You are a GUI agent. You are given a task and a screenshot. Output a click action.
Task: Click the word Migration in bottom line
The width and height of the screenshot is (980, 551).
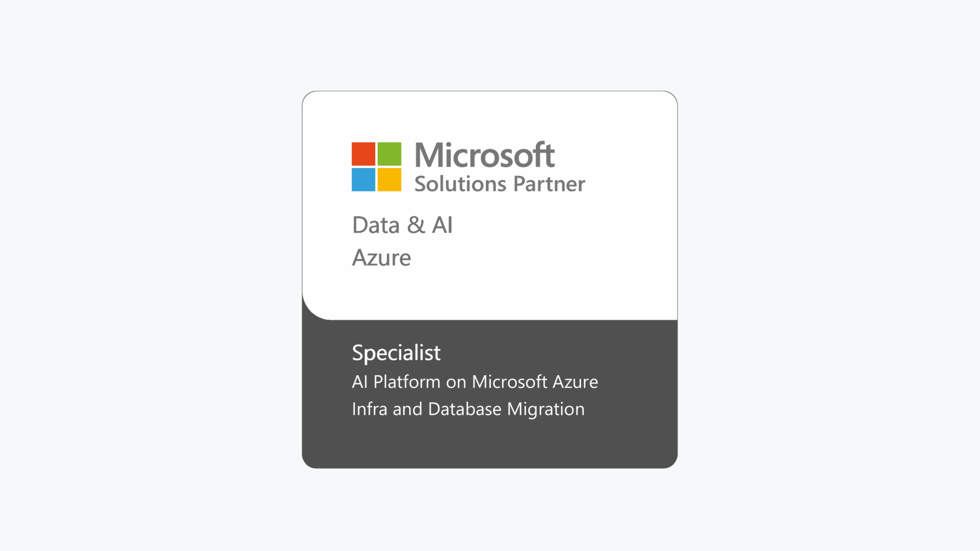tap(546, 410)
